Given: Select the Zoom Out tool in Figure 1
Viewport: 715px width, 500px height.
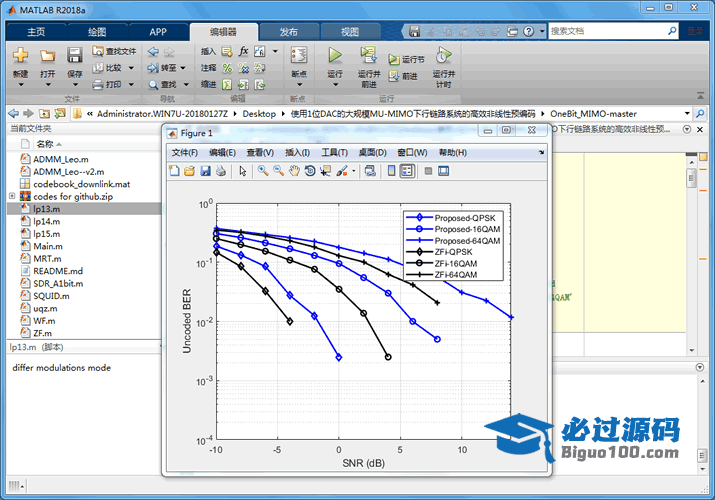Looking at the screenshot, I should (x=279, y=171).
